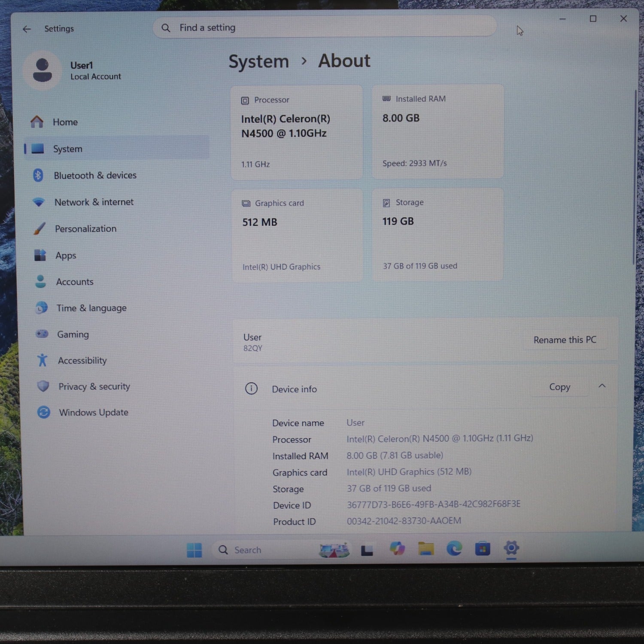Image resolution: width=644 pixels, height=644 pixels.
Task: Open the User1 Local Account profile
Action: point(73,70)
